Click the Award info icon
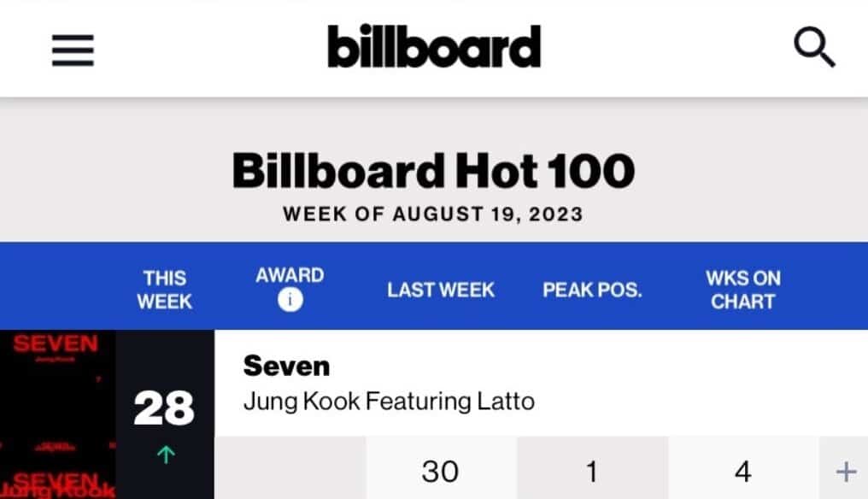 click(290, 301)
